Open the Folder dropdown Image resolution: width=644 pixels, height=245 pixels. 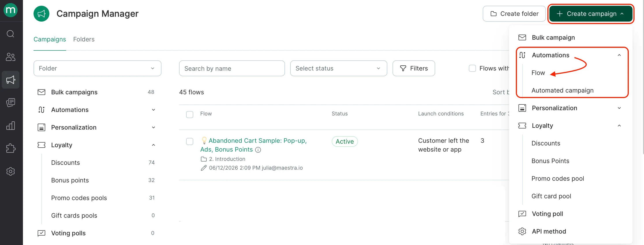[97, 69]
